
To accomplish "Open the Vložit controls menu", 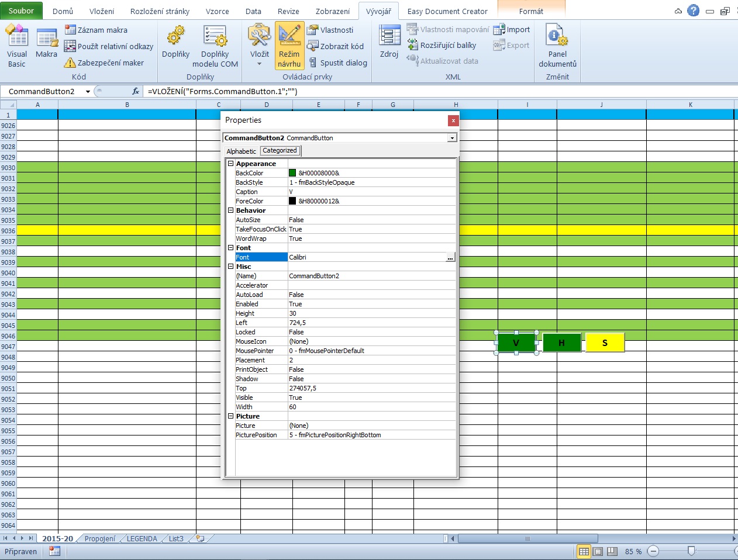I will (259, 46).
